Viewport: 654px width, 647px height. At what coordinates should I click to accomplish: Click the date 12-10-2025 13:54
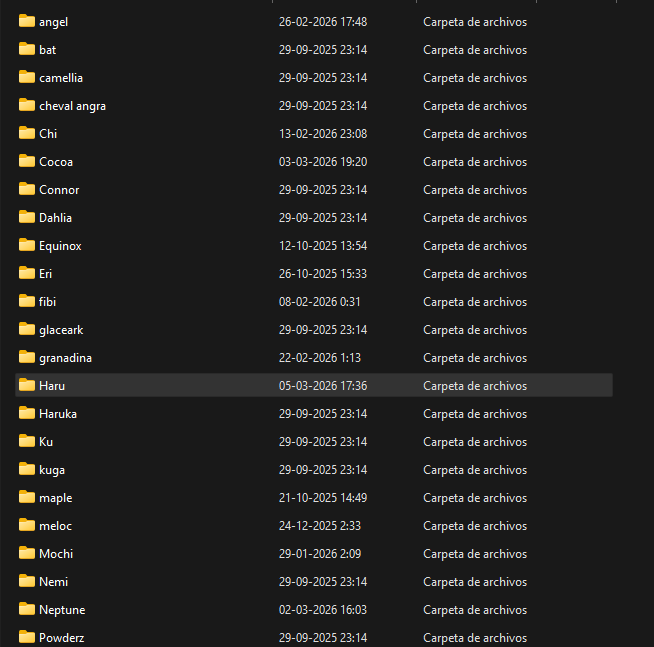point(323,246)
